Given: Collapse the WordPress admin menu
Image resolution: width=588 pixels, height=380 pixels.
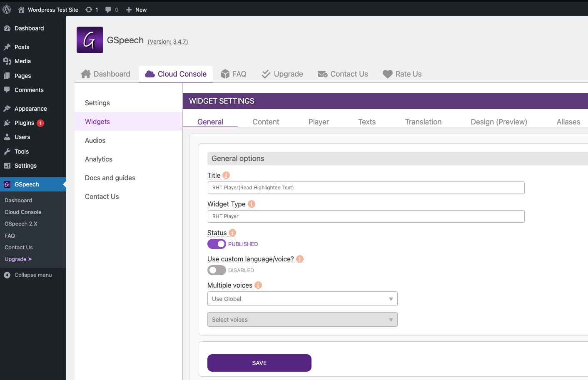Looking at the screenshot, I should pyautogui.click(x=28, y=275).
